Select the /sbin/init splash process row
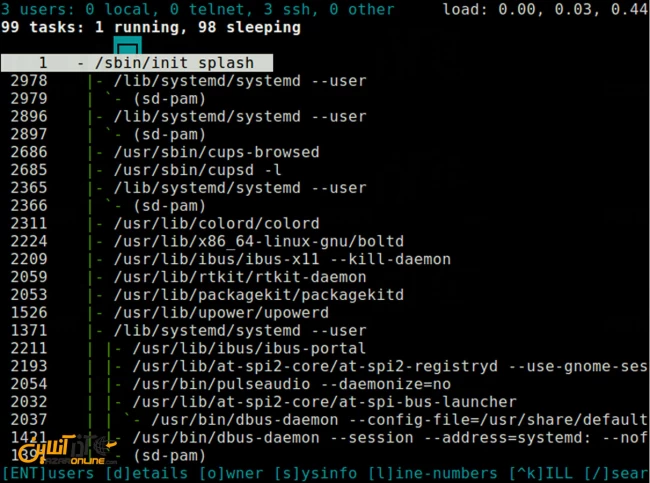 coord(137,63)
